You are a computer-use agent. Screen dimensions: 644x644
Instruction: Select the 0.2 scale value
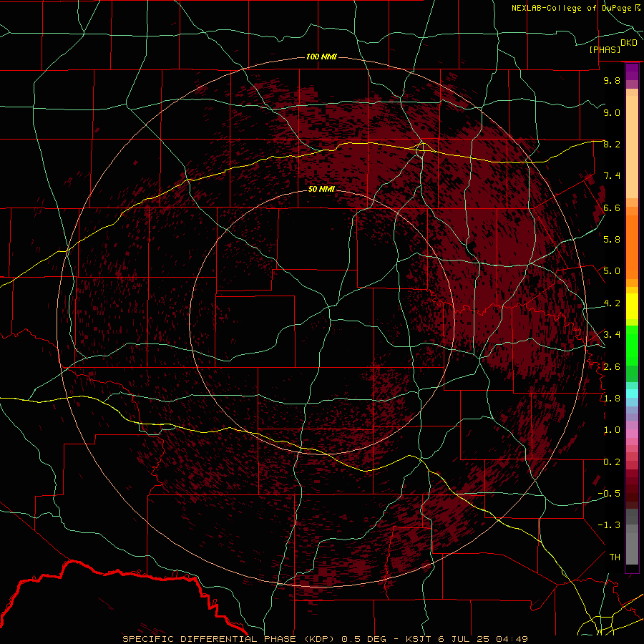tap(612, 462)
